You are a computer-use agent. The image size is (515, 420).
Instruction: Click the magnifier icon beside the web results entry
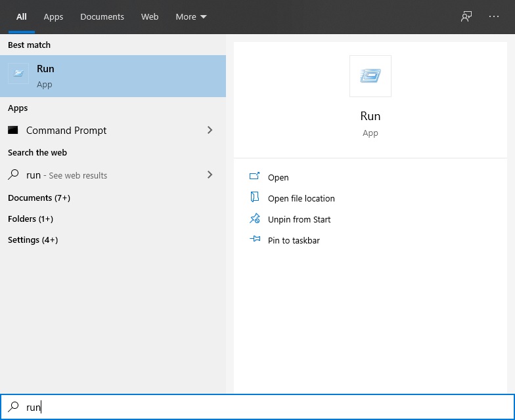13,175
